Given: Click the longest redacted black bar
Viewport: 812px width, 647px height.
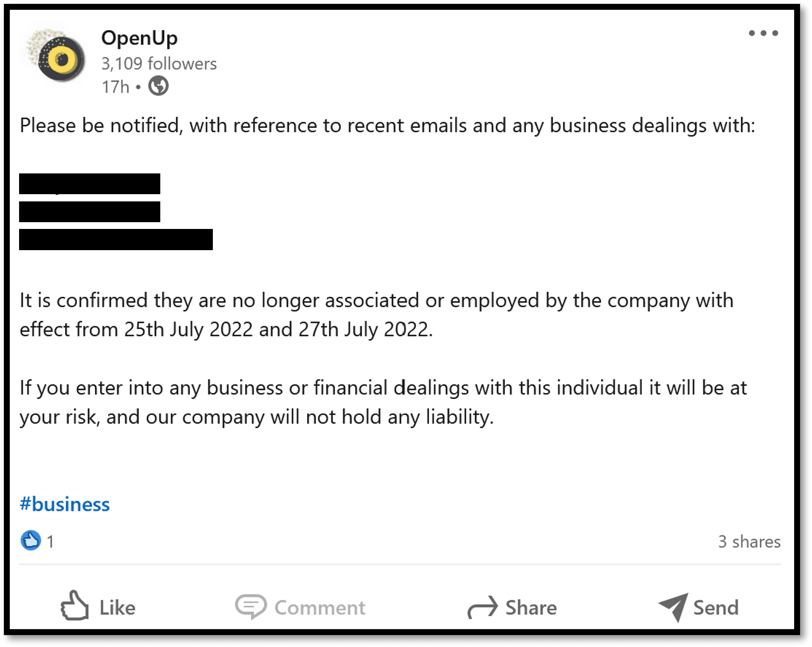Looking at the screenshot, I should point(116,240).
